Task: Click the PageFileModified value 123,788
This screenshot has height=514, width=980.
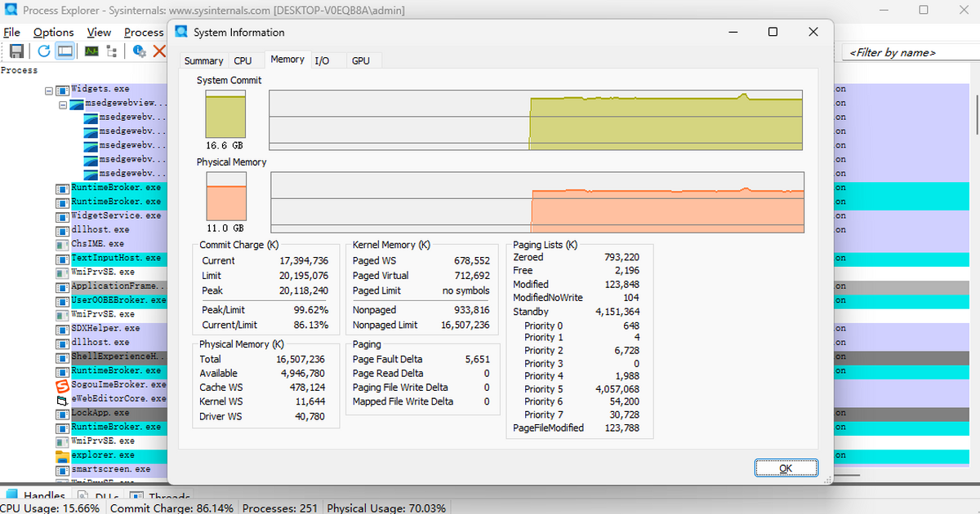Action: coord(621,428)
